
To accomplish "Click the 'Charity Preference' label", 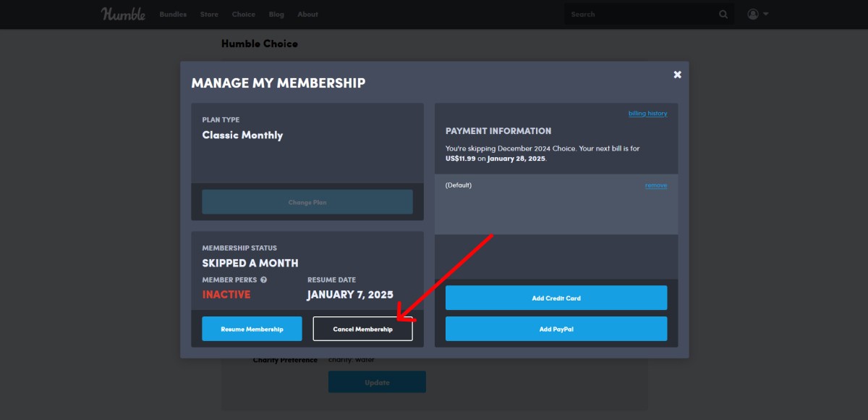I will 285,360.
